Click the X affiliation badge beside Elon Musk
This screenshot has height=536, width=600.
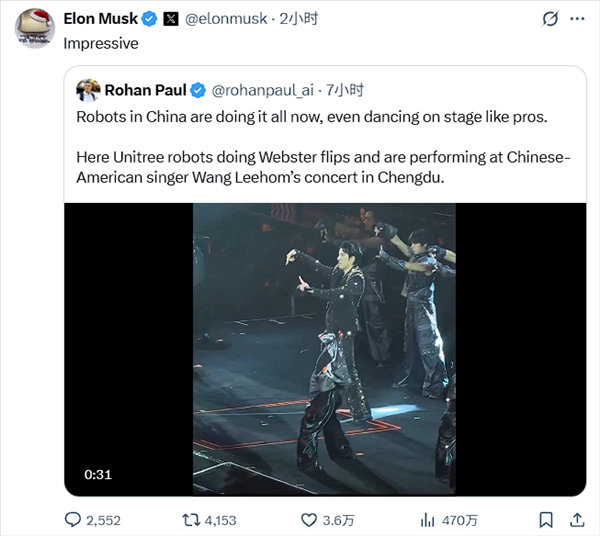click(x=170, y=19)
